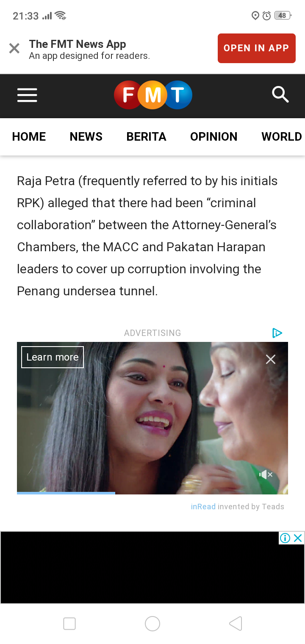Click Learn more on the ad
Screen dimensions: 305x644
click(53, 357)
